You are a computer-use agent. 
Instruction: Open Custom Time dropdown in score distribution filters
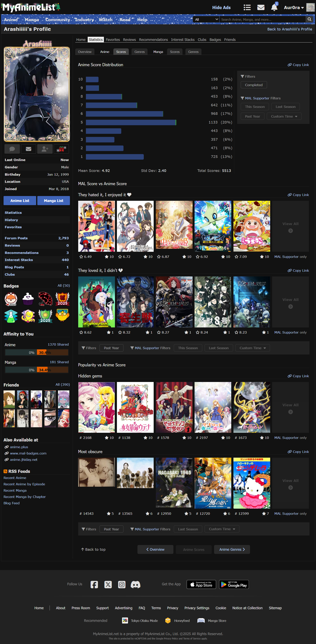[284, 116]
